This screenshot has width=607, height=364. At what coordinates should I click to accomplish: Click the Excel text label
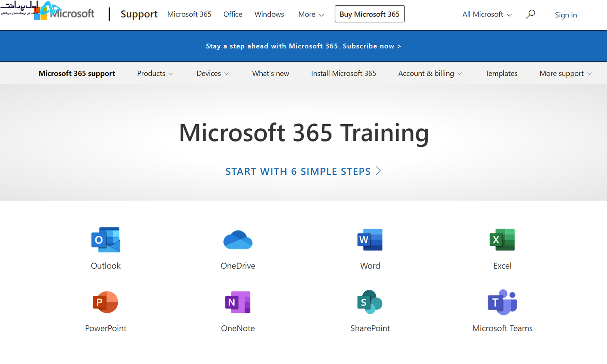[502, 266]
